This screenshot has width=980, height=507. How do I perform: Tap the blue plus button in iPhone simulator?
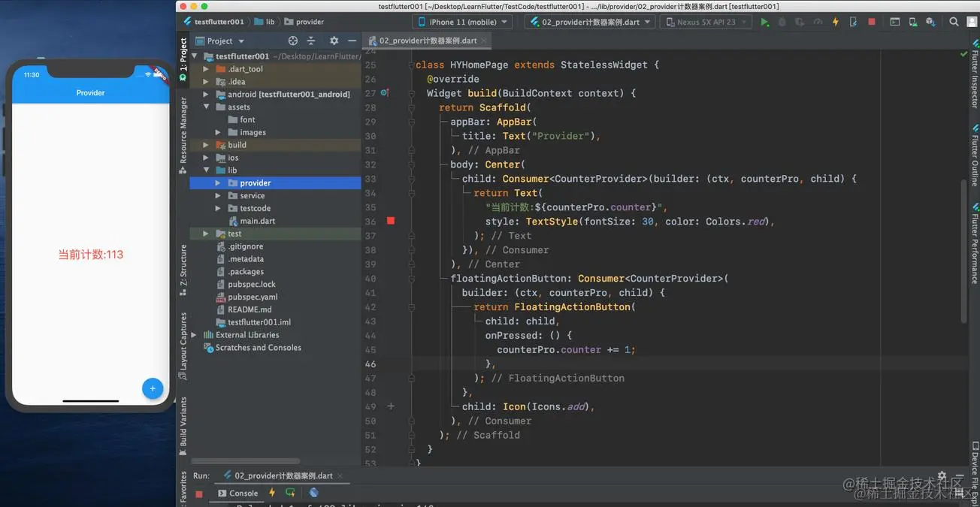coord(153,388)
